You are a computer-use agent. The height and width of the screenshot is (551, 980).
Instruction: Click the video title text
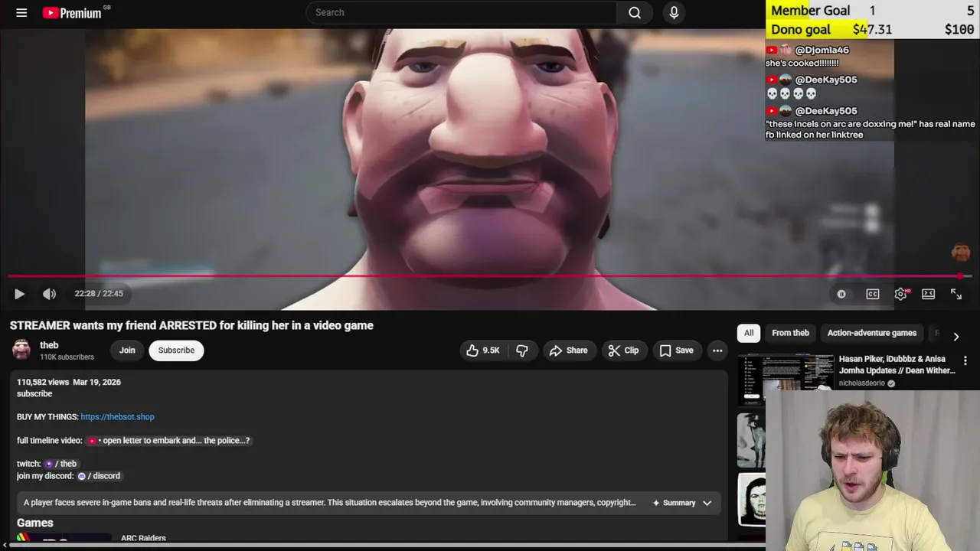191,325
